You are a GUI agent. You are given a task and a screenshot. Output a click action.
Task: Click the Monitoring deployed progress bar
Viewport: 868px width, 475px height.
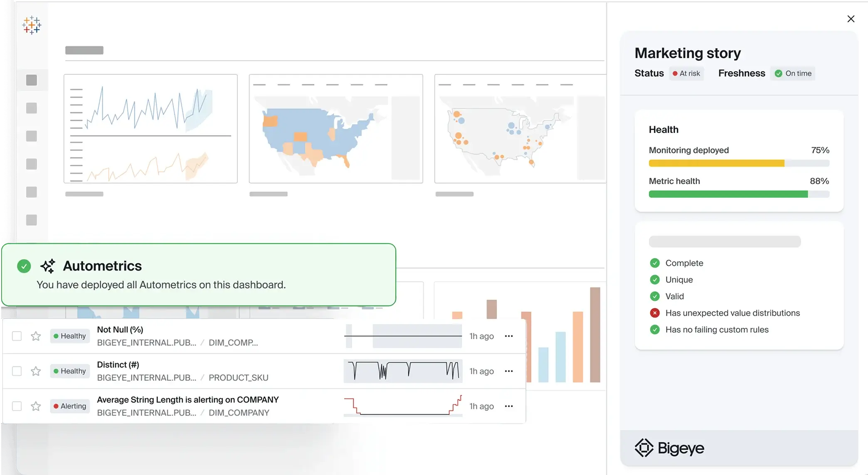coord(739,163)
